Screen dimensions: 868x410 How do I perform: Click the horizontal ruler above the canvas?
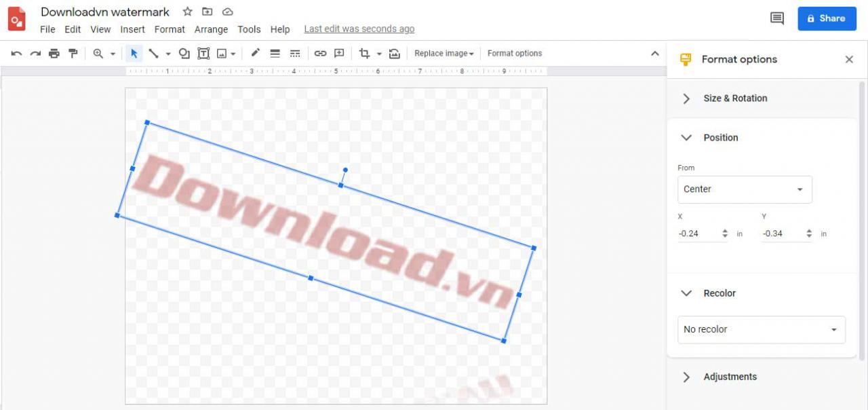point(336,71)
